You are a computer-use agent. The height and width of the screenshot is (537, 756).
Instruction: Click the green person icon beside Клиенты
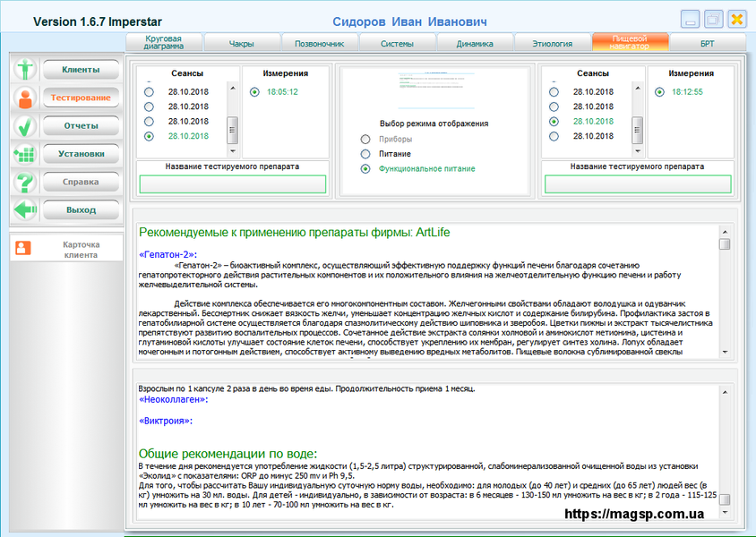(24, 69)
